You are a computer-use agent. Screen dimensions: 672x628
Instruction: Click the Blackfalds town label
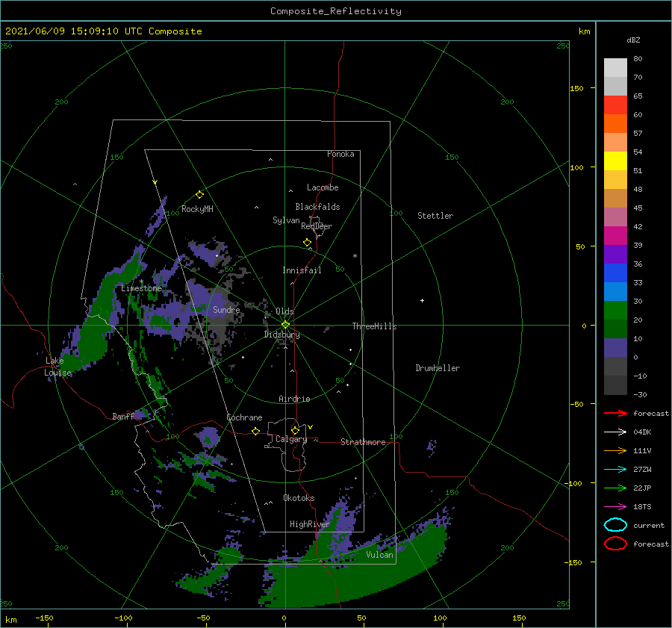pos(317,207)
